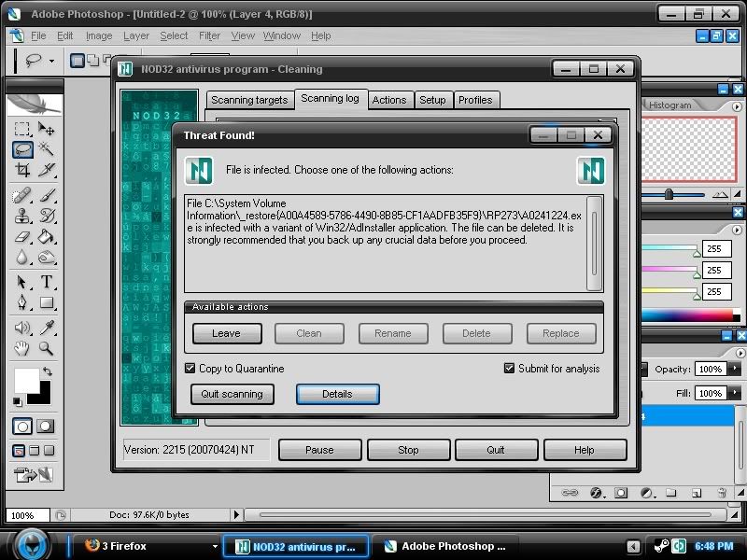Screen dimensions: 747x560
Task: Open the Fill slider dropdown arrow
Action: click(735, 393)
